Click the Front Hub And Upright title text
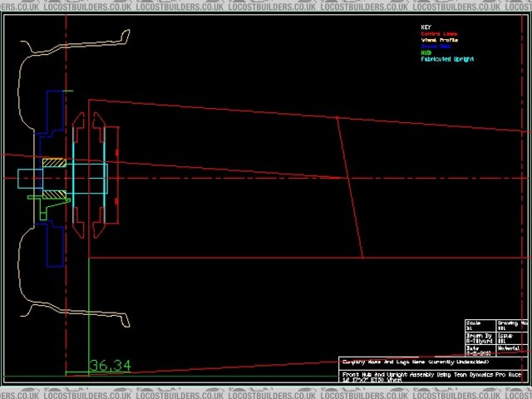Screen dimensions: 532x399 click(x=432, y=376)
